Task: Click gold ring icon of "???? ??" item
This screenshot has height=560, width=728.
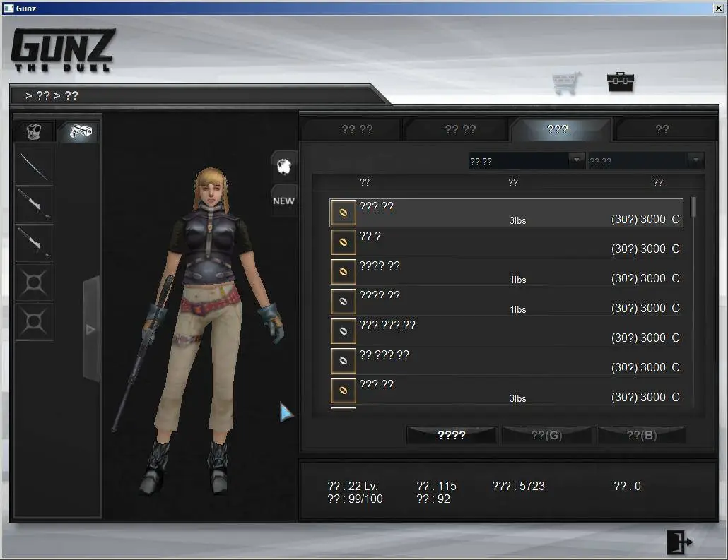Action: [343, 272]
